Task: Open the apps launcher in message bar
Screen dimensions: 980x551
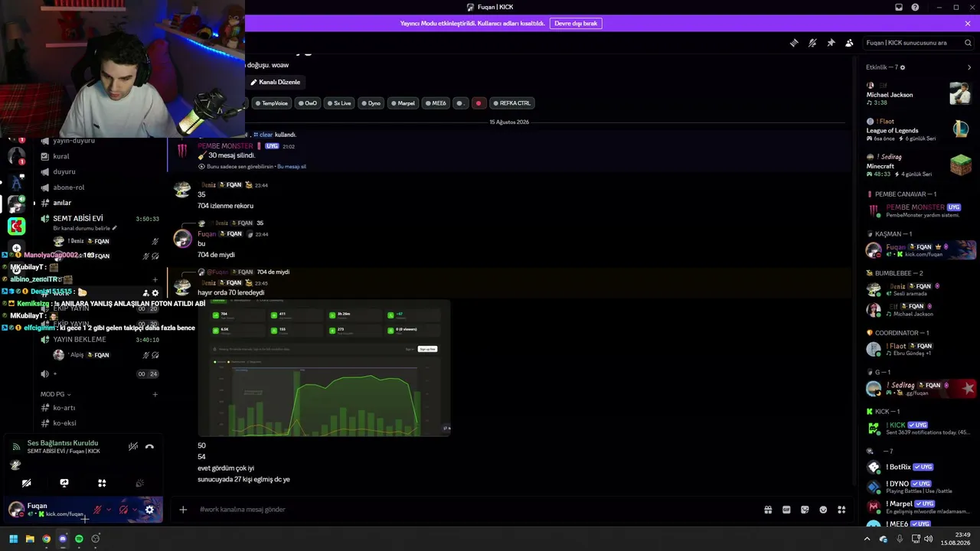Action: (x=841, y=510)
